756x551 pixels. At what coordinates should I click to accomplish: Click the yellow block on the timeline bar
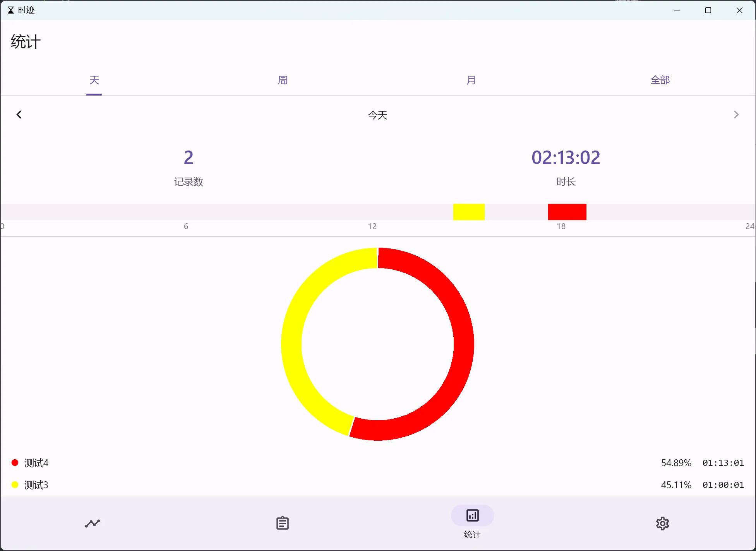click(469, 212)
